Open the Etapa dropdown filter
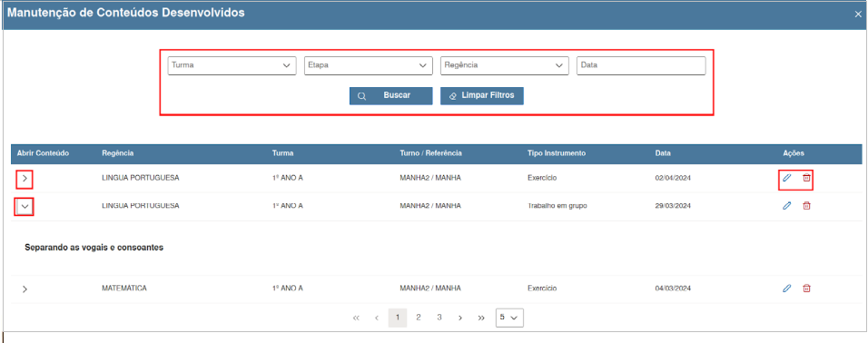The width and height of the screenshot is (868, 343). click(368, 65)
